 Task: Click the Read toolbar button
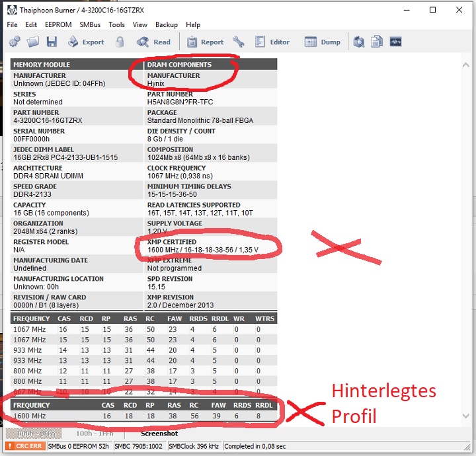point(153,42)
